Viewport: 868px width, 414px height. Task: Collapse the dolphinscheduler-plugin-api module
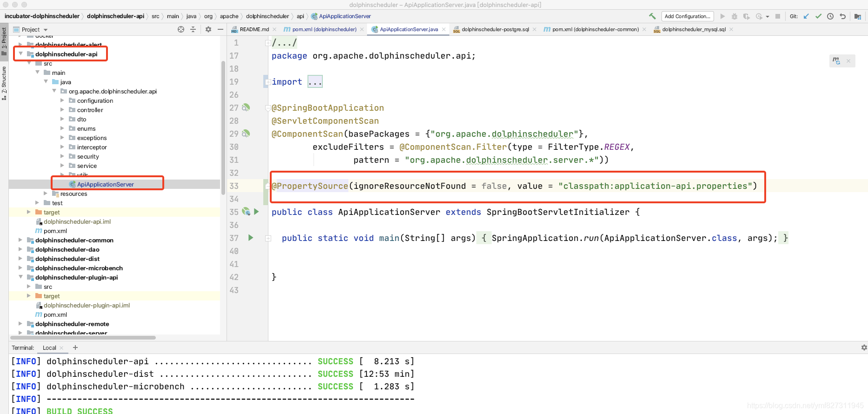pos(20,277)
